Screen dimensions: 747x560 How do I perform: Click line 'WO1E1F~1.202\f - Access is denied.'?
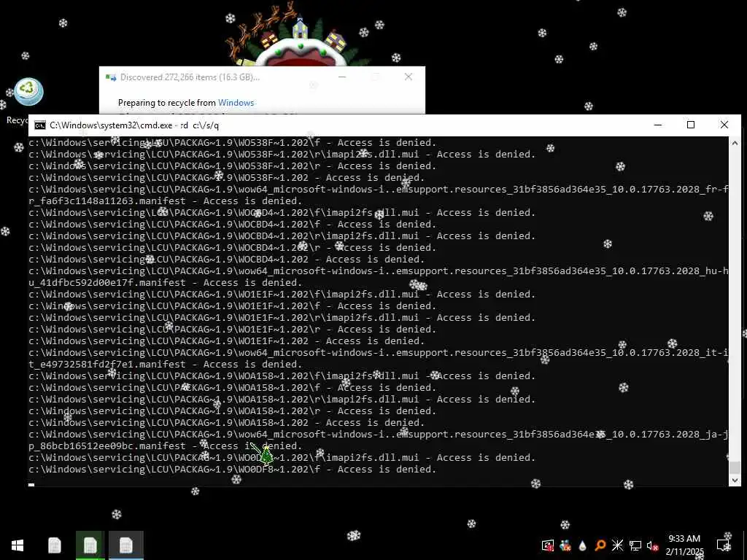[233, 306]
